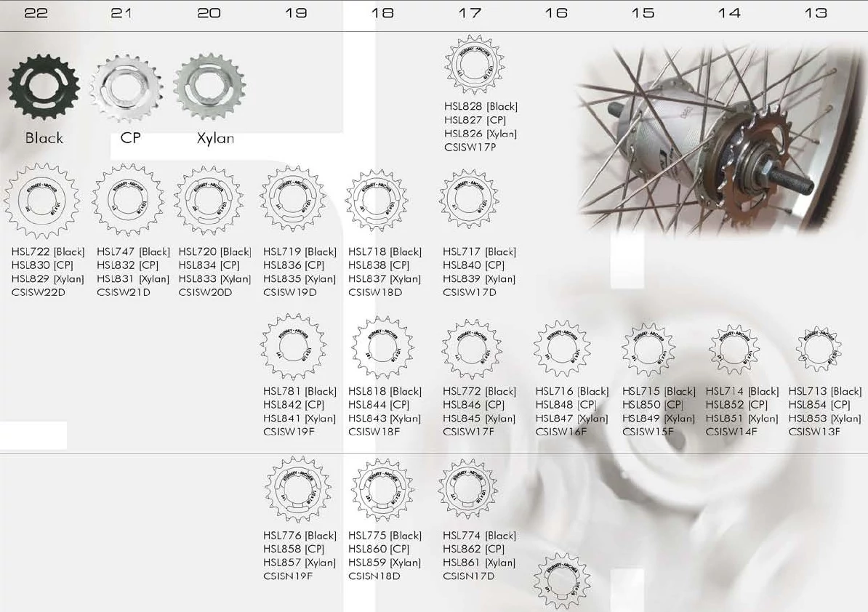Viewport: 868px width, 612px height.
Task: Select the HSL828 [Black] part number
Action: point(481,107)
